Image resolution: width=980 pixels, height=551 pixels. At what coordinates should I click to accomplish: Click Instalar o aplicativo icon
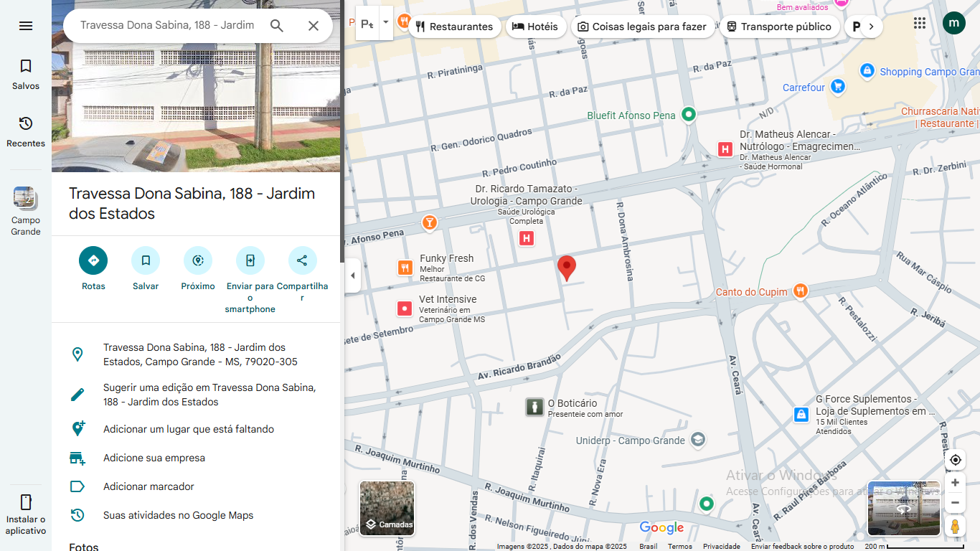point(26,514)
